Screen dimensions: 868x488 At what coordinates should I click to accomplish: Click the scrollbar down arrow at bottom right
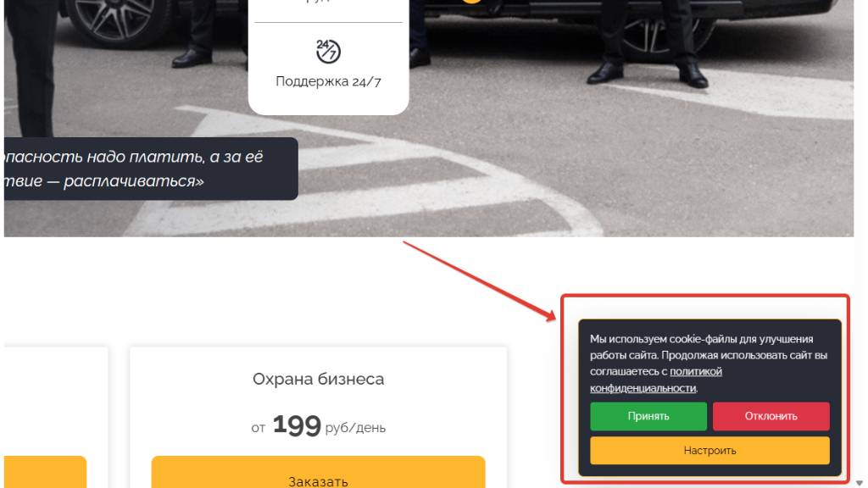pyautogui.click(x=860, y=483)
